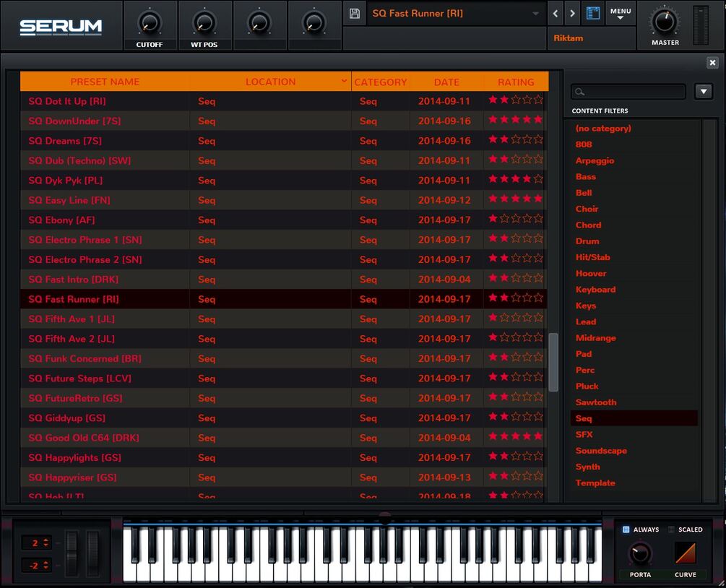Go to previous preset with left arrow
Screen dimensions: 726x588
tap(555, 14)
